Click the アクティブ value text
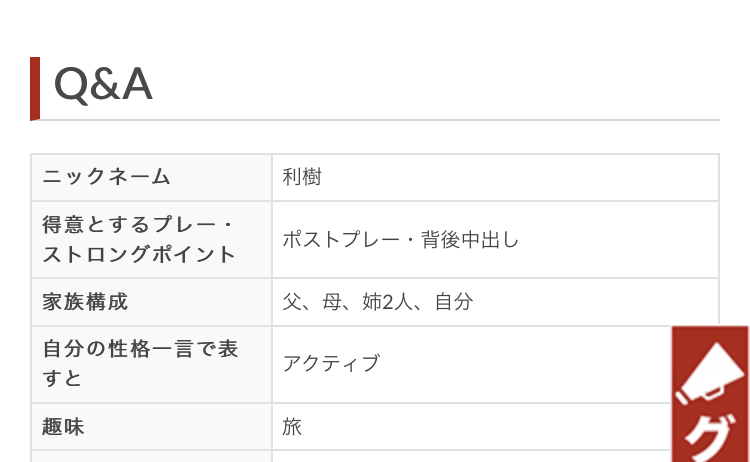Screen dimensions: 750x462 tap(331, 363)
